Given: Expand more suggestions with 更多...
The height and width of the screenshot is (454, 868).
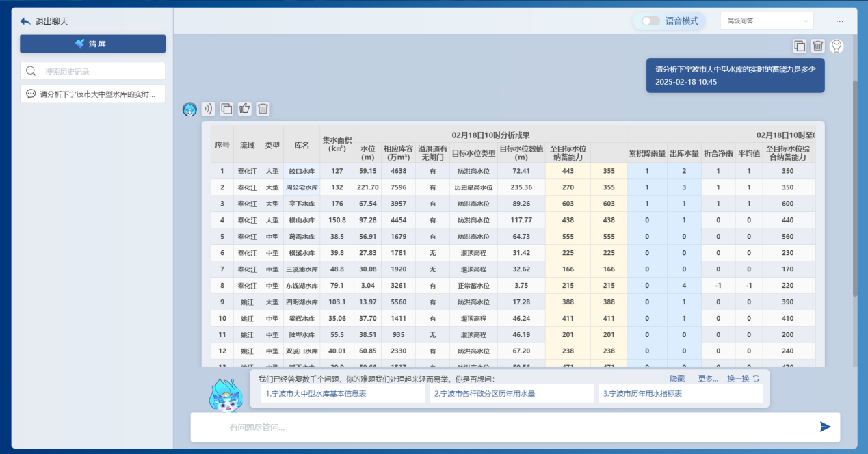Looking at the screenshot, I should tap(707, 379).
